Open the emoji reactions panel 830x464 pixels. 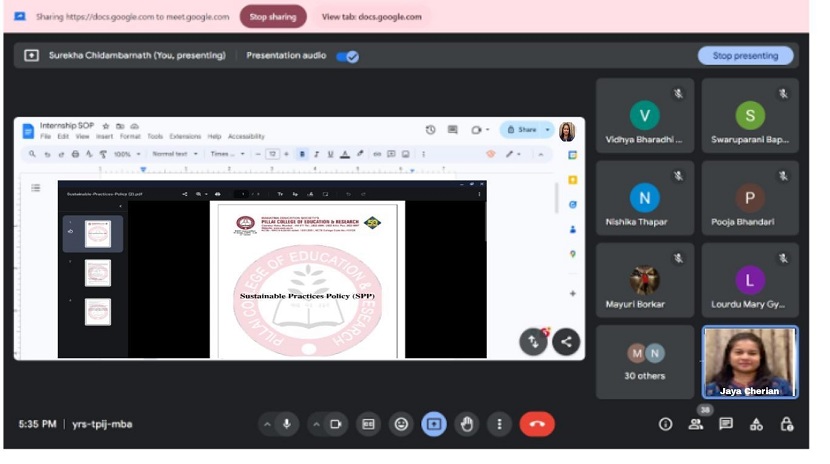click(x=401, y=424)
